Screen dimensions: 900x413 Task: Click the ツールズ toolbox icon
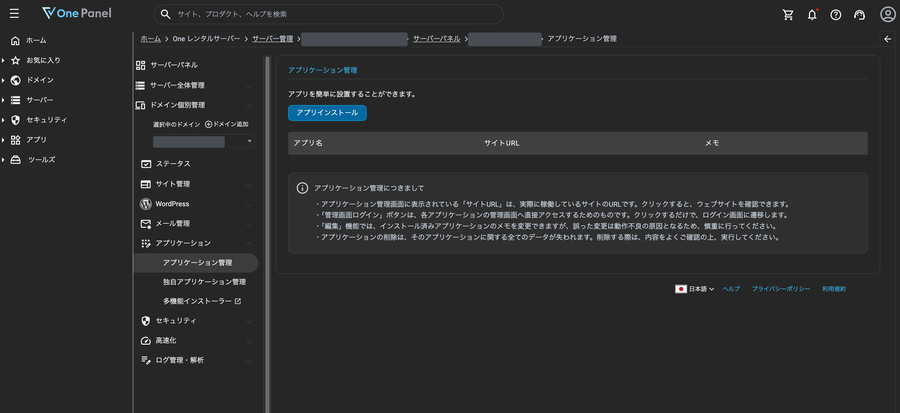click(x=15, y=160)
